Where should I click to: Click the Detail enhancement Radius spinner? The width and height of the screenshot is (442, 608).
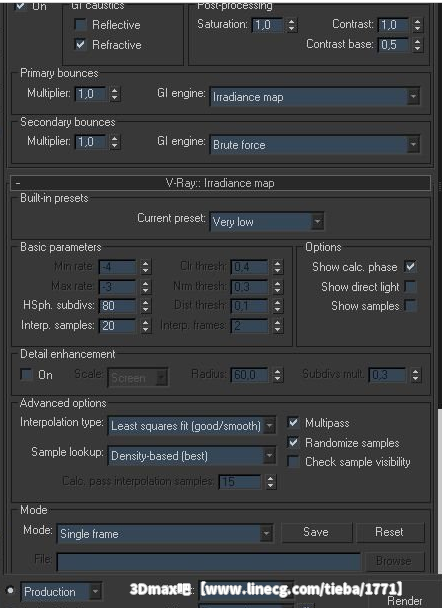point(278,375)
